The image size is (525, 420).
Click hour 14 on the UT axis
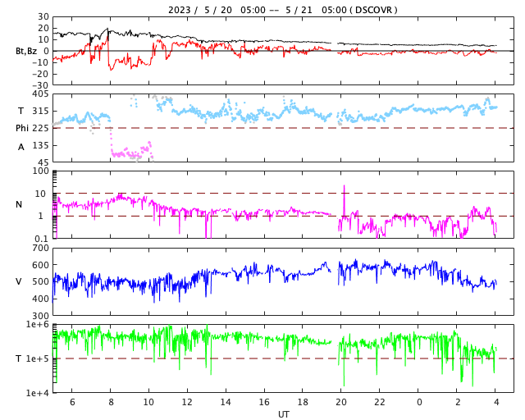(x=226, y=402)
